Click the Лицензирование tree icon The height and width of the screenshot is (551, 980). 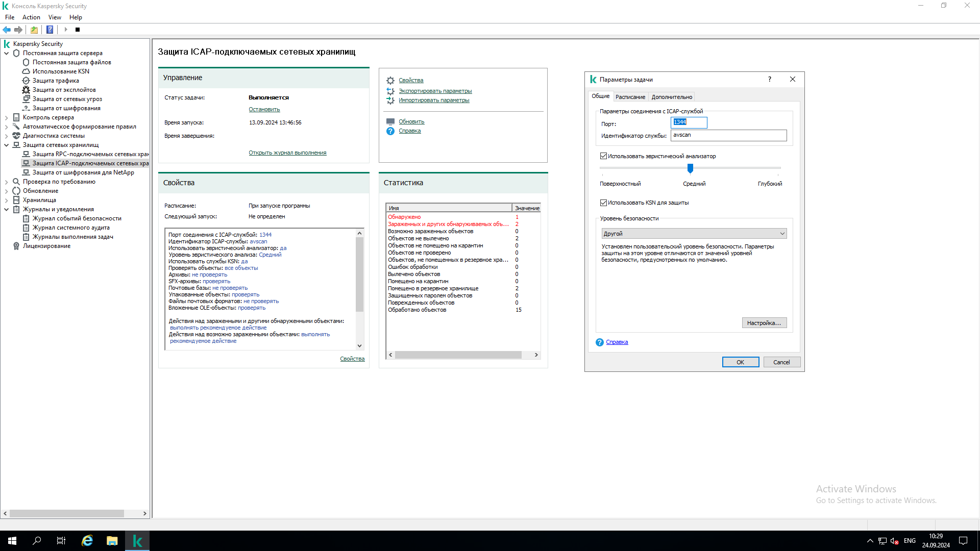click(16, 246)
